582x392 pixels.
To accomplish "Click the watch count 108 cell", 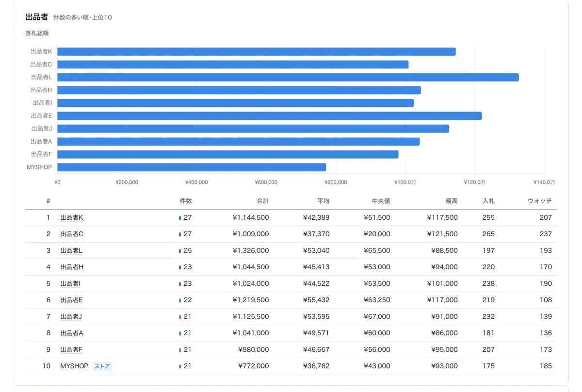I will (546, 300).
